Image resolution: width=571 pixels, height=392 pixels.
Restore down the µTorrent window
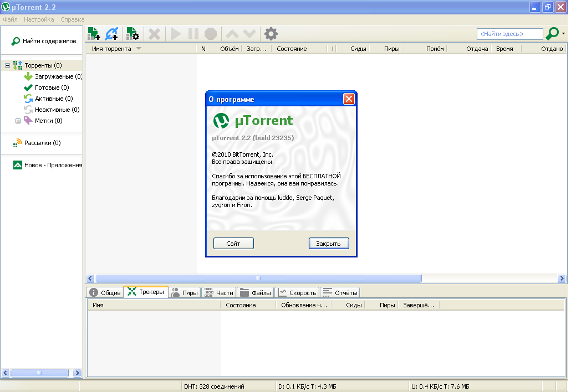[x=548, y=7]
